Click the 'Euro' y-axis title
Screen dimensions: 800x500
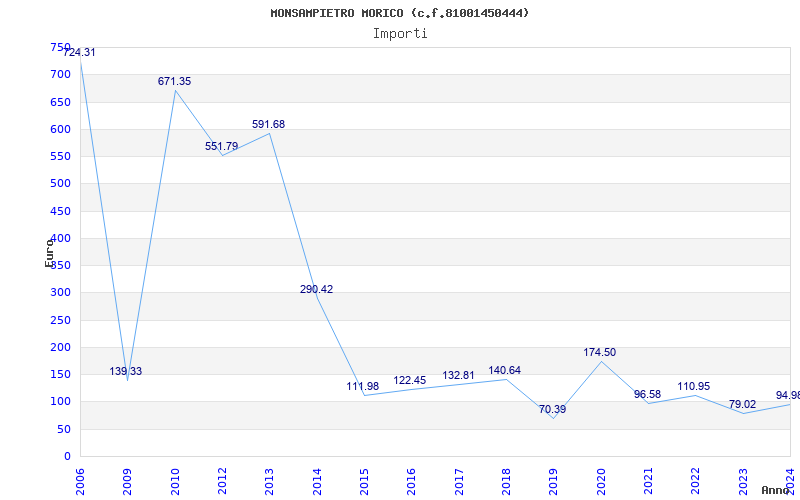coord(49,253)
